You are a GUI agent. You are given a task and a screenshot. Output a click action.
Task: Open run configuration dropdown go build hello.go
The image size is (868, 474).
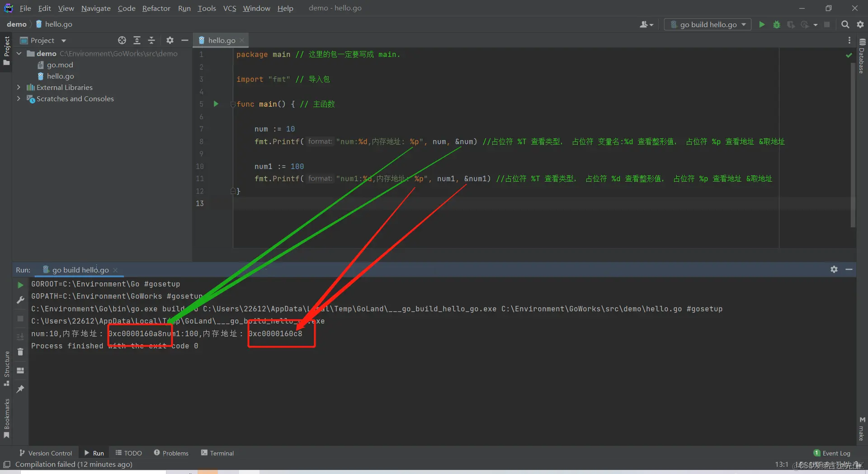(708, 24)
